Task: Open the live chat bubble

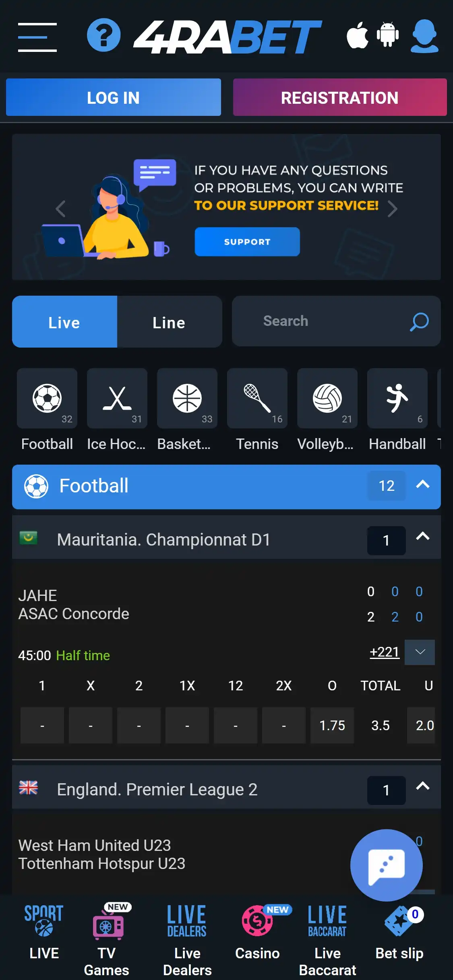Action: [x=386, y=865]
